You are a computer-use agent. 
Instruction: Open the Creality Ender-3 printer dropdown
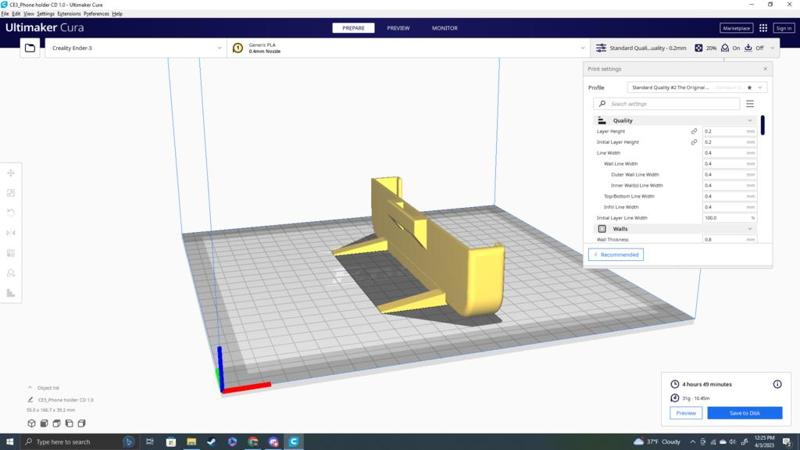(136, 48)
